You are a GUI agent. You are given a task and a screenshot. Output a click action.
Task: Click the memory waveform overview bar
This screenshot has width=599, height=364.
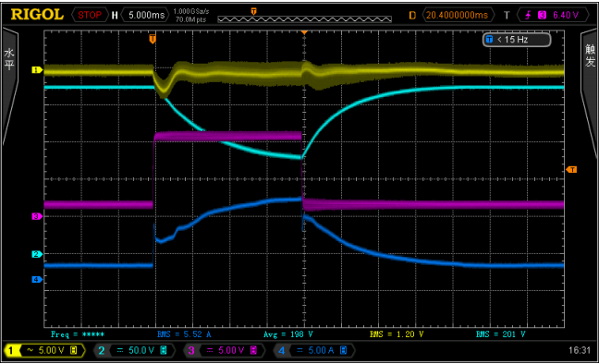pos(304,19)
